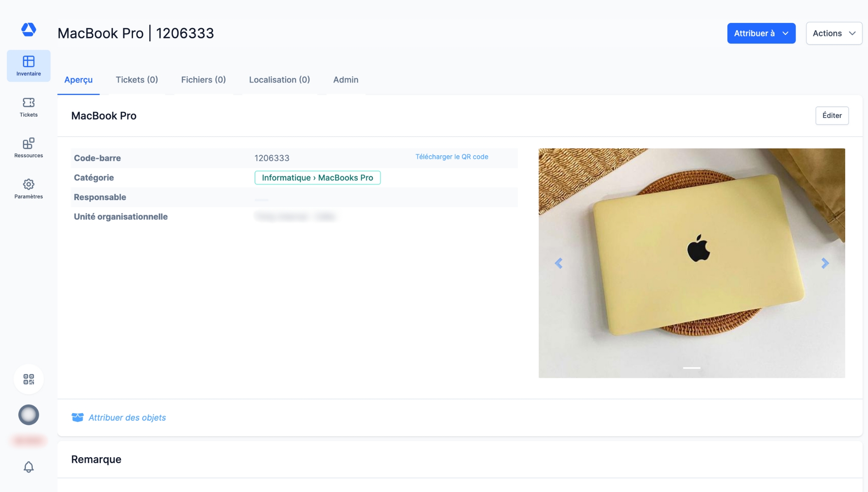The image size is (868, 492).
Task: Click the Remarque section heading
Action: click(96, 459)
